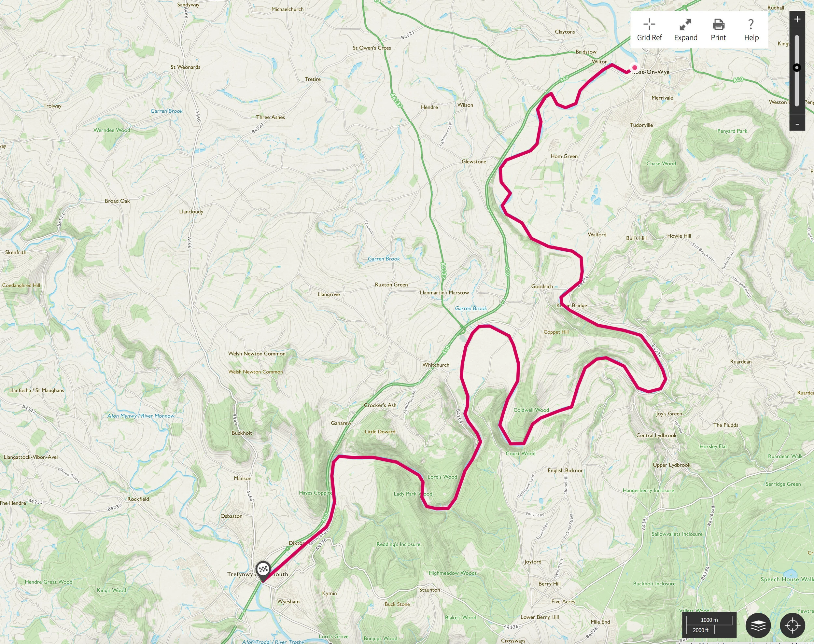Image resolution: width=814 pixels, height=644 pixels.
Task: Zoom out with the minus button
Action: [x=797, y=124]
